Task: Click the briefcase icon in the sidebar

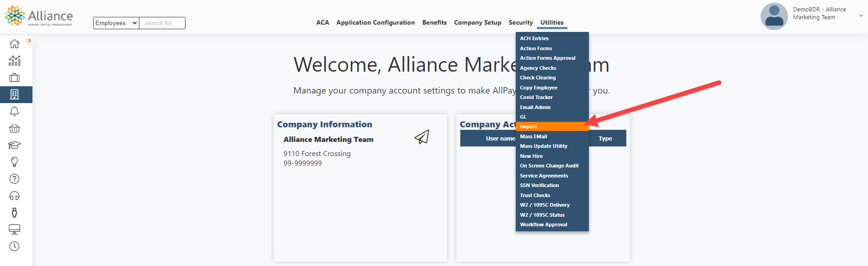Action: (15, 78)
